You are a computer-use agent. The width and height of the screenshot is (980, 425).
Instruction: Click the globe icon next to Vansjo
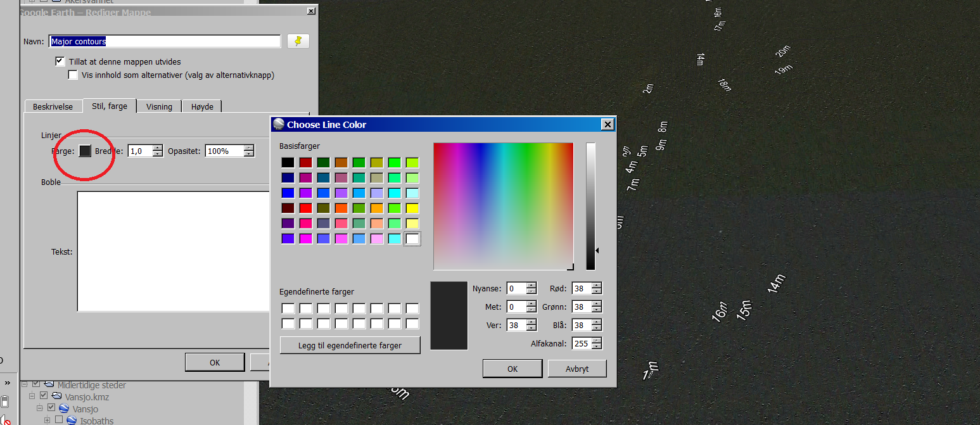coord(64,409)
